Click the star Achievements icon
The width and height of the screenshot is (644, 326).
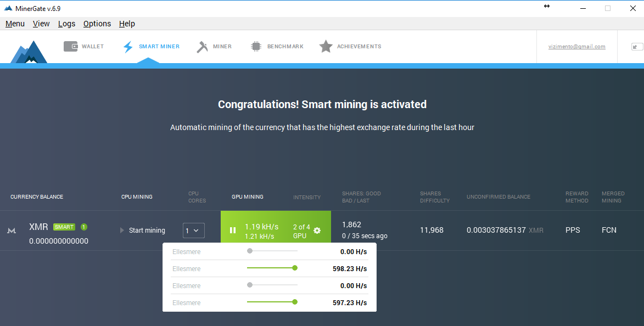326,47
